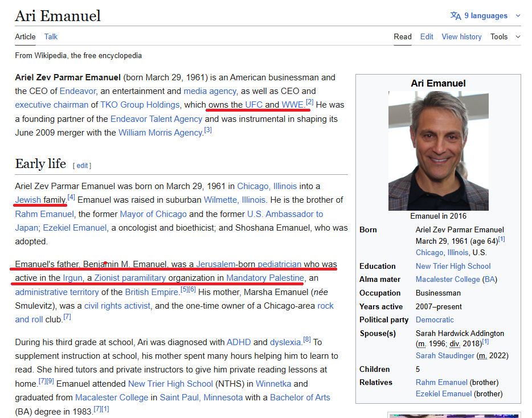Open the British Empire link
This screenshot has height=418, width=532.
pyautogui.click(x=152, y=292)
